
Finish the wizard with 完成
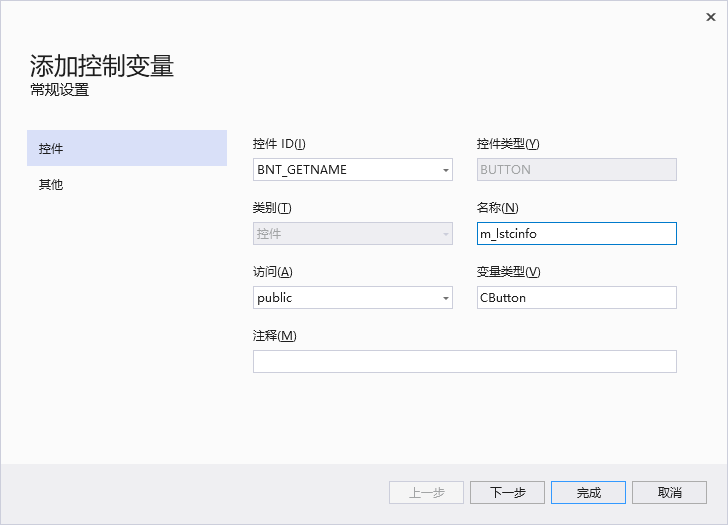coord(588,493)
